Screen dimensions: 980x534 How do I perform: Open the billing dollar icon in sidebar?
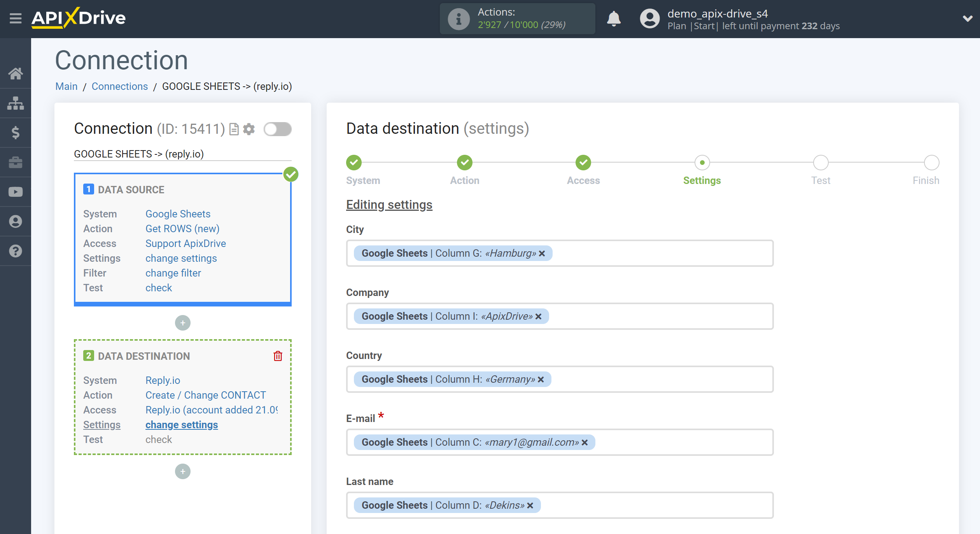click(x=16, y=133)
